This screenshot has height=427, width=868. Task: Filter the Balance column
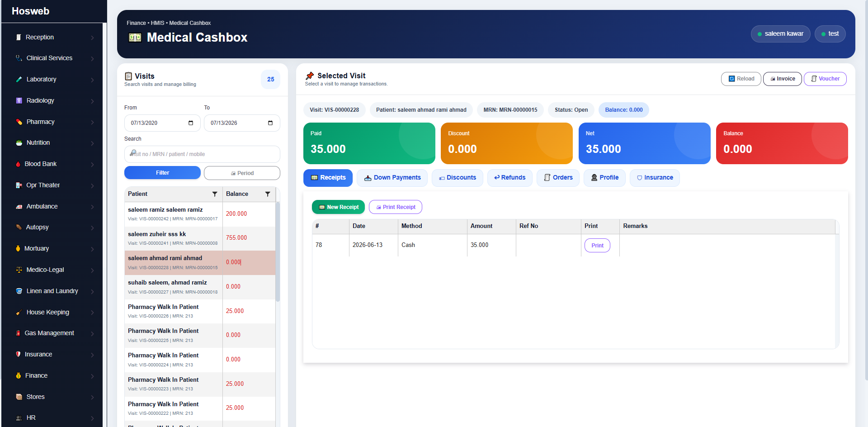[268, 194]
